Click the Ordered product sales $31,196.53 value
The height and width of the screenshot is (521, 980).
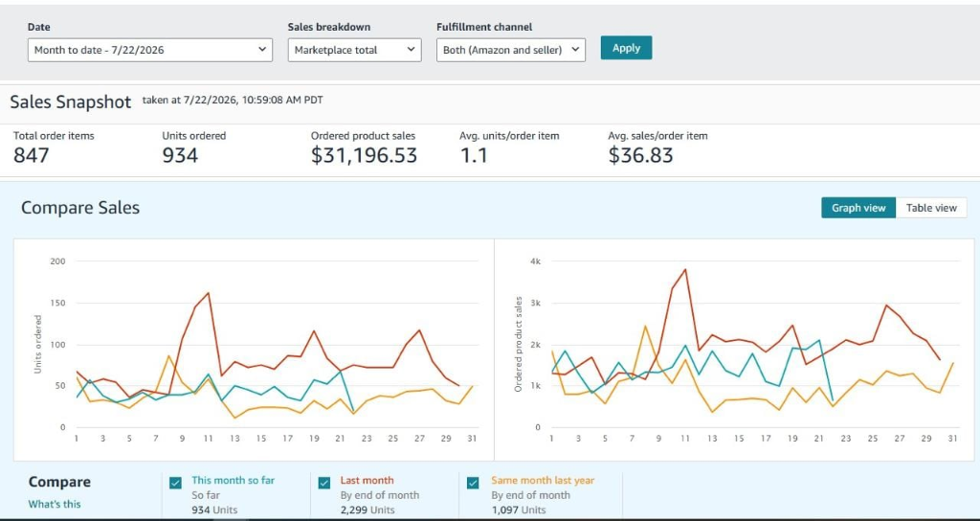pyautogui.click(x=364, y=155)
